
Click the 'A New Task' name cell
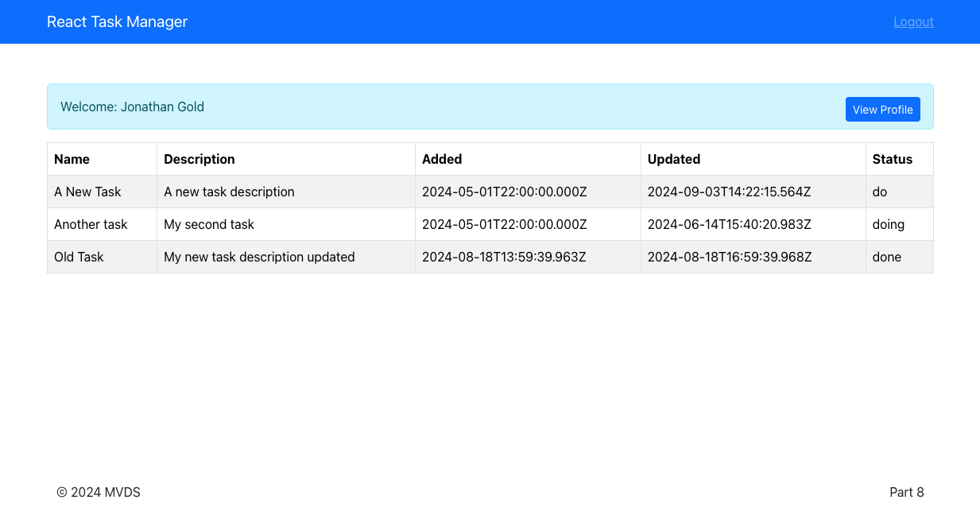pos(102,192)
